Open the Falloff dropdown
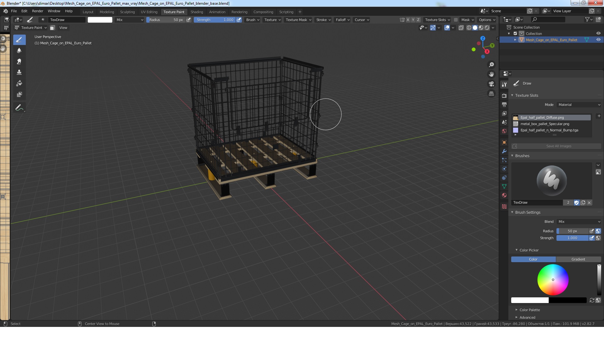Screen dimensions: 604x364 (342, 20)
